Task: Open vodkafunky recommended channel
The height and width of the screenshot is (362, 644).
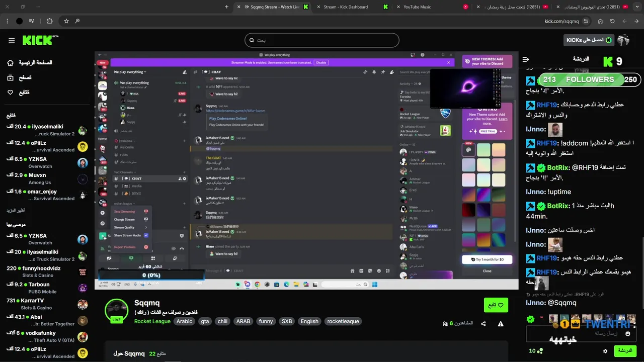Action: tap(47, 336)
